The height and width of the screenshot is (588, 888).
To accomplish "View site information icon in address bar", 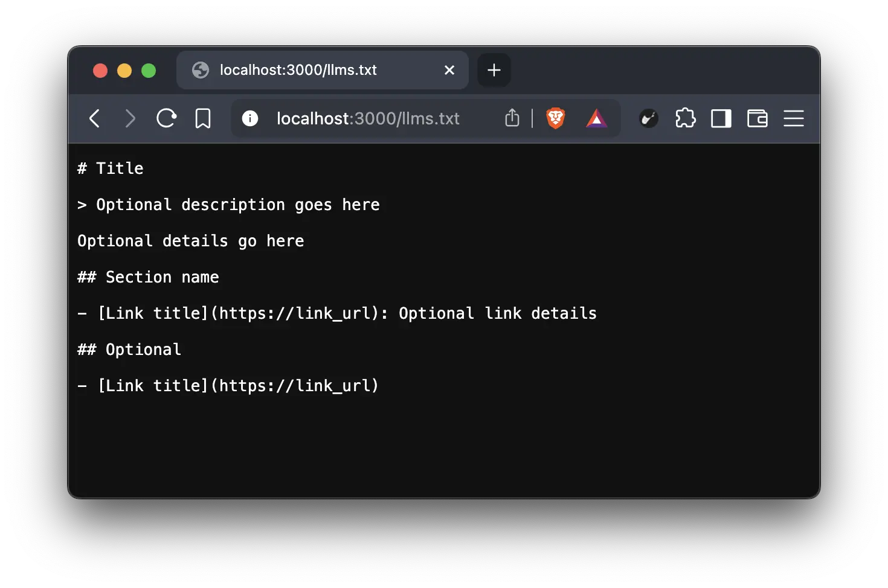I will point(250,118).
